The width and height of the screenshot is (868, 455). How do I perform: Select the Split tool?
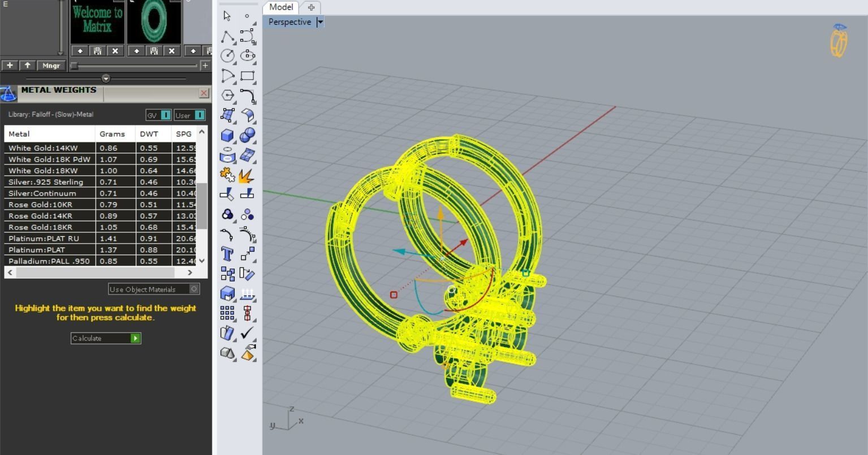(247, 195)
